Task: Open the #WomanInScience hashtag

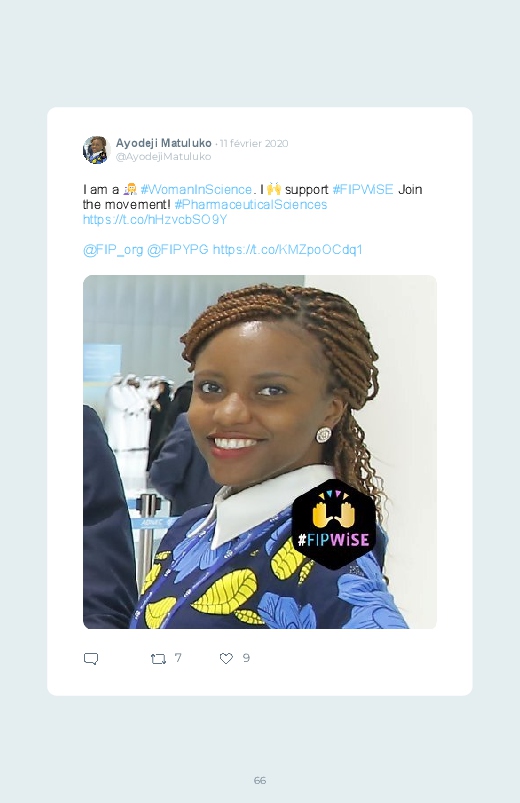Action: 196,189
